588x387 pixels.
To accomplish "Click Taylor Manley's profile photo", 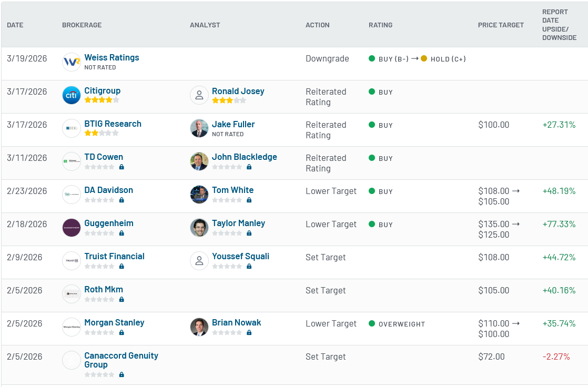I will [x=199, y=228].
